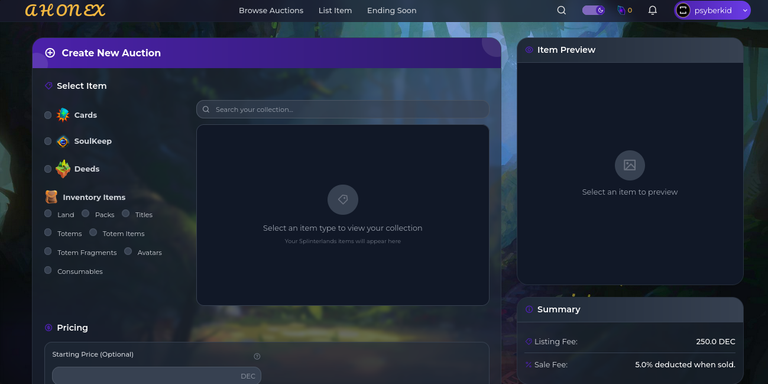Open Browse Auctions page

(271, 10)
